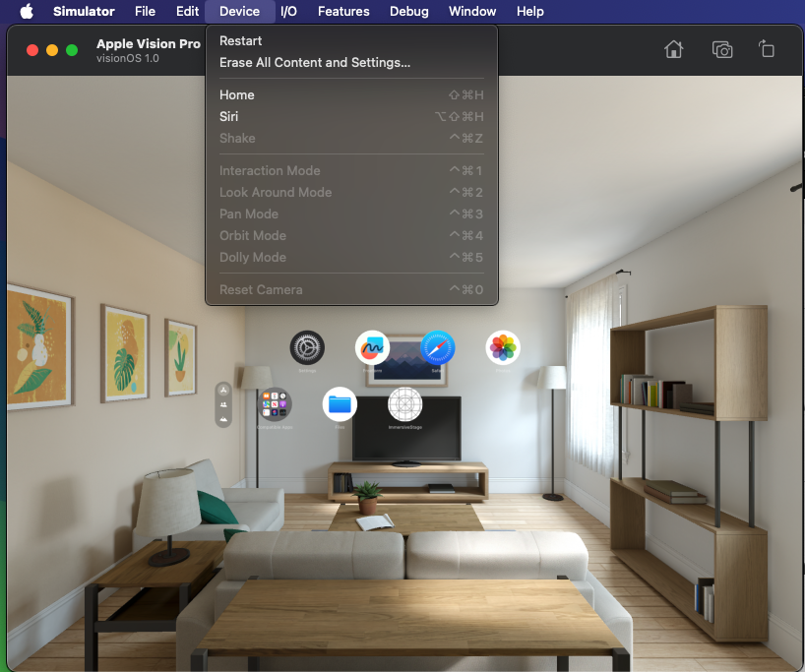Select Interaction Mode menu entry
Viewport: 805px width, 672px height.
(x=351, y=170)
